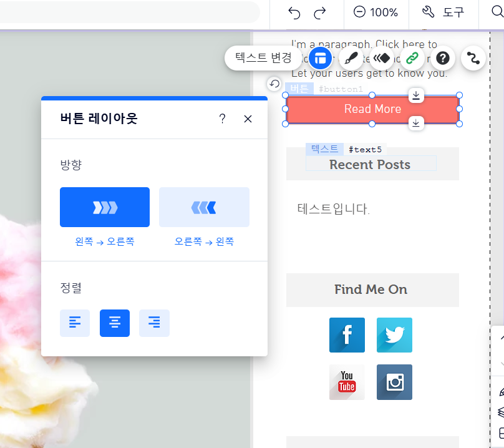
Task: Choose left alignment
Action: (75, 323)
